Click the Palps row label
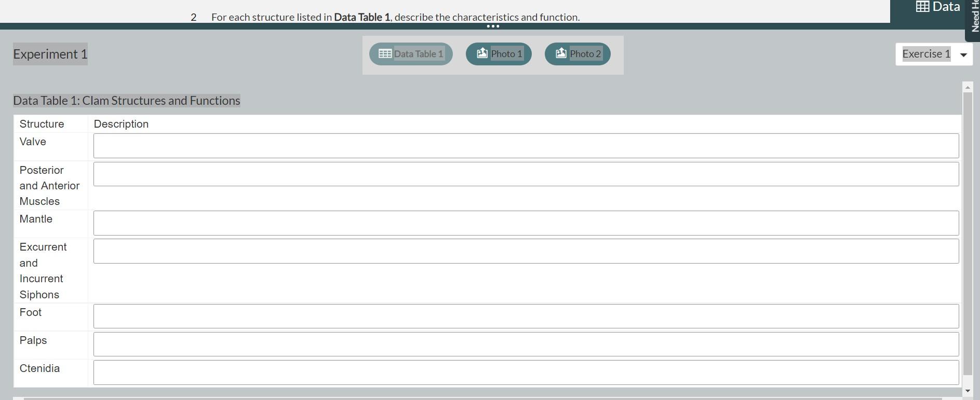Viewport: 980px width, 400px height. (33, 340)
